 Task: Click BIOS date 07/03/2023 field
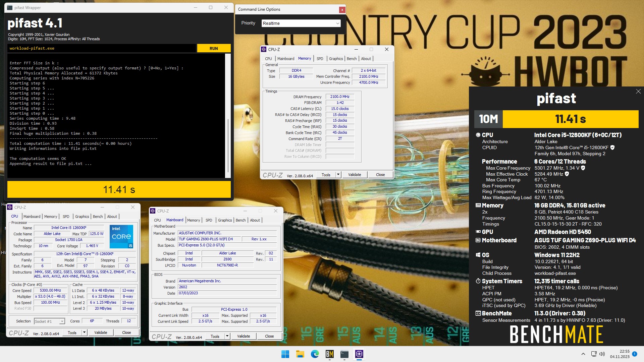click(227, 293)
